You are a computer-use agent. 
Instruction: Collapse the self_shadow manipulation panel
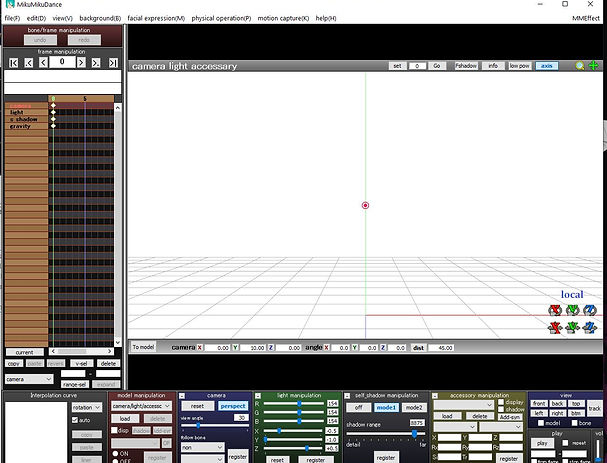coord(347,396)
